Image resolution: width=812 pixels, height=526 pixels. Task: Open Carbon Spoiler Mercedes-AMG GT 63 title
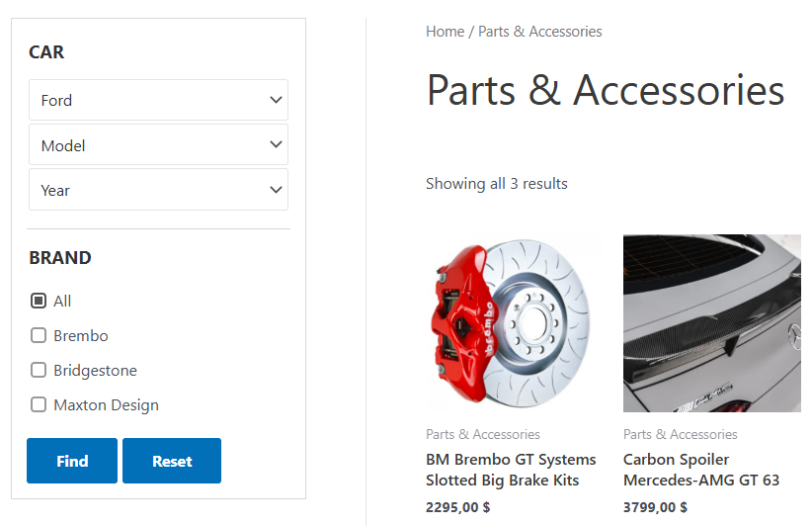[701, 470]
